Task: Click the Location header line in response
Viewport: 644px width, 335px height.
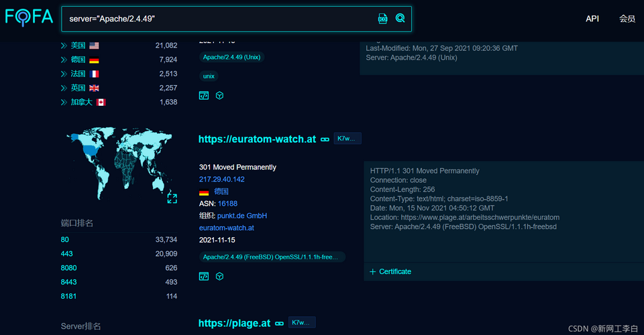Action: point(464,217)
